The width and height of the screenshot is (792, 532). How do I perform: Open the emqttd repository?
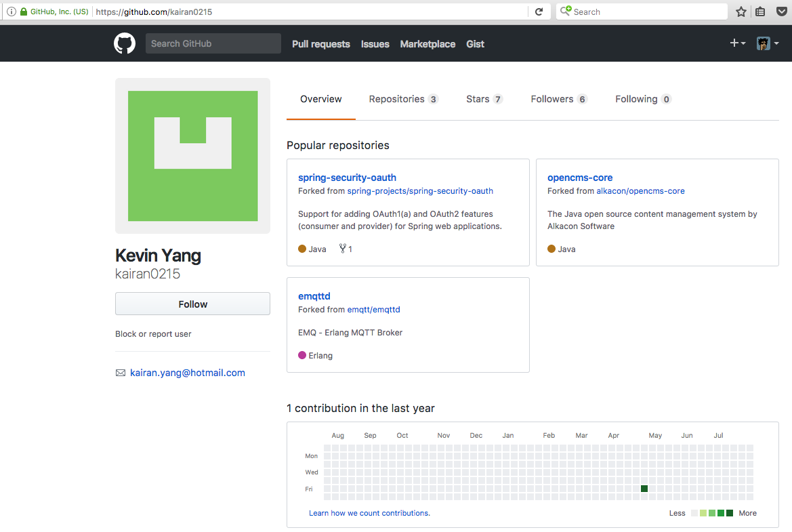(314, 296)
